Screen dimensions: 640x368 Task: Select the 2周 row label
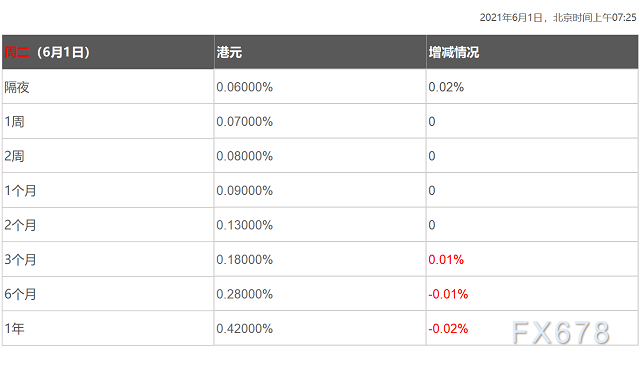click(x=14, y=156)
